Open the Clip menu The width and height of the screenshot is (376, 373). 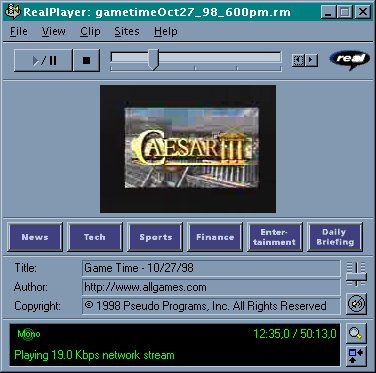pyautogui.click(x=90, y=32)
